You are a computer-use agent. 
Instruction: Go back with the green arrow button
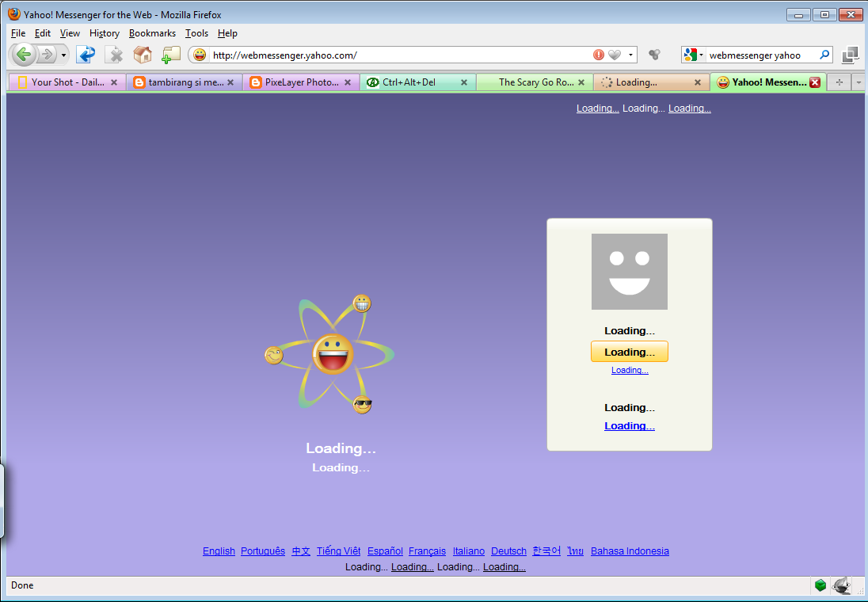pos(24,55)
